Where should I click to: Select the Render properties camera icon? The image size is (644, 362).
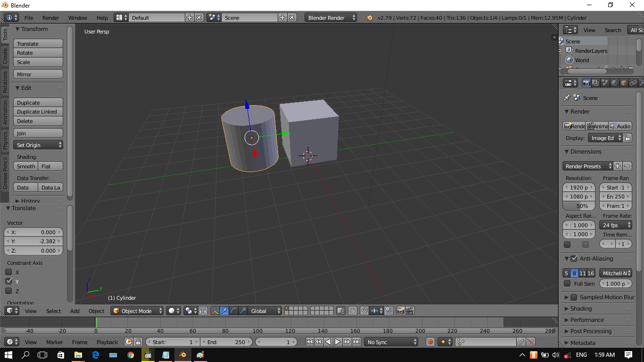click(586, 82)
